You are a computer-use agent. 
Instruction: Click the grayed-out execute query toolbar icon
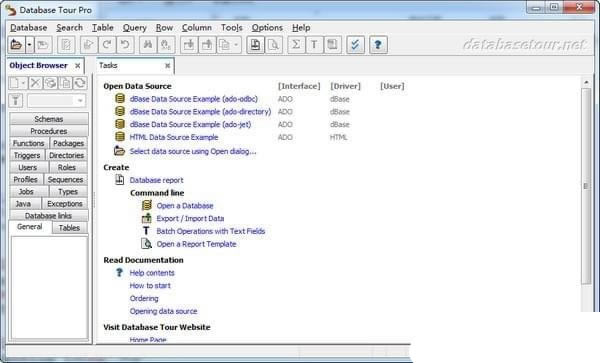coord(88,45)
